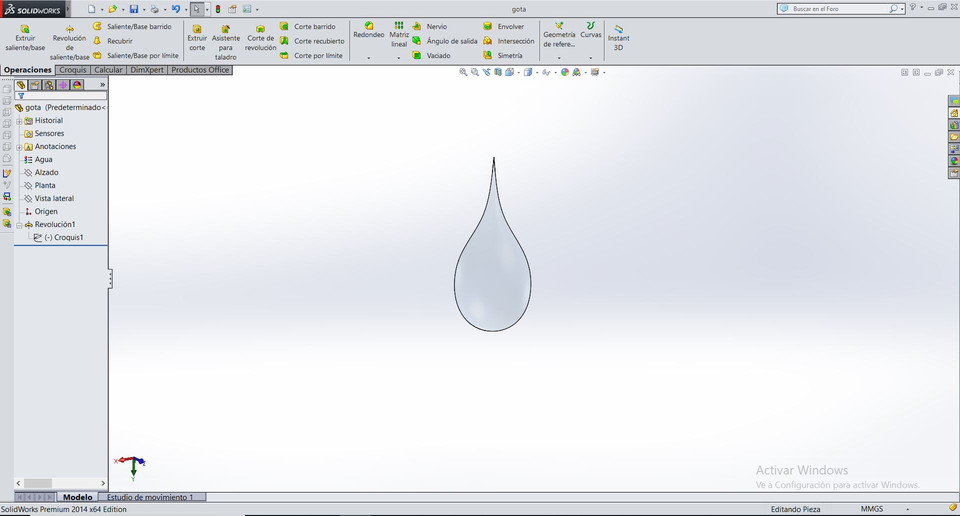Click Saliente/Base barrido

pyautogui.click(x=132, y=26)
